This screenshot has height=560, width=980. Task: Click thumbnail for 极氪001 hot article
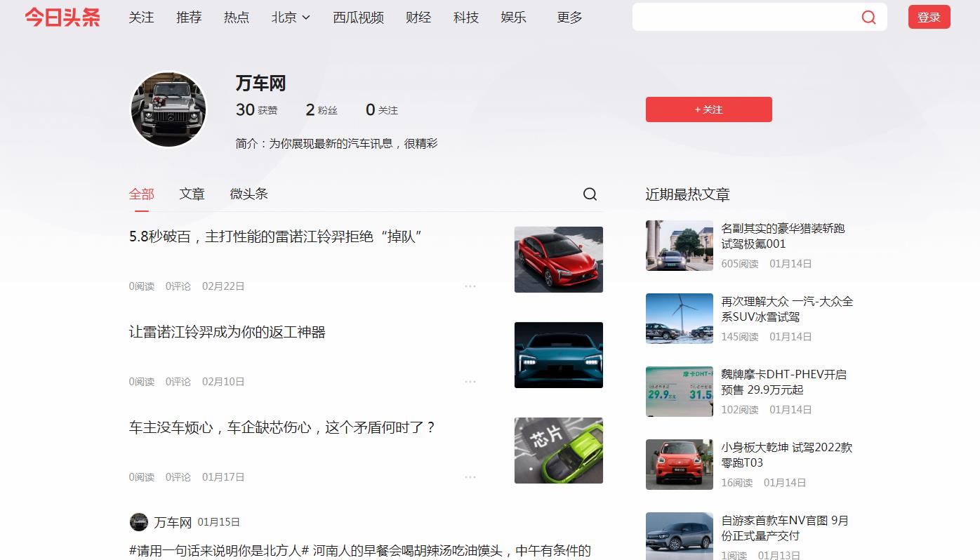click(x=680, y=246)
